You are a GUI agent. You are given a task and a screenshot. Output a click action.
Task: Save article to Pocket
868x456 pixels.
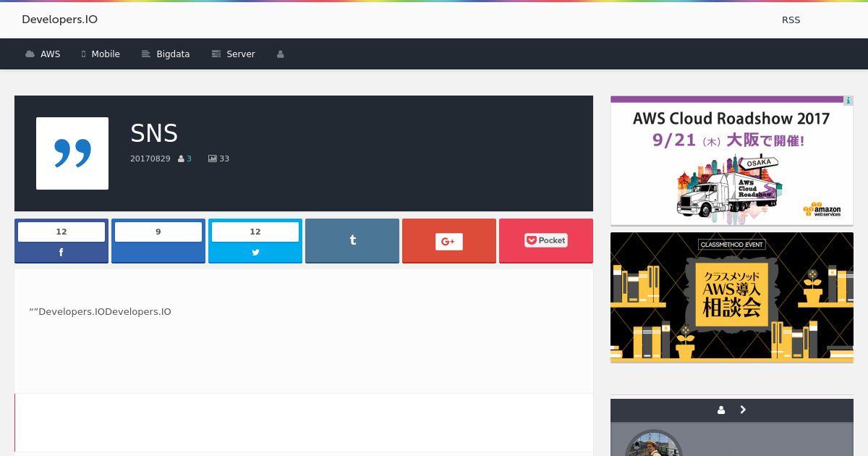pos(546,241)
